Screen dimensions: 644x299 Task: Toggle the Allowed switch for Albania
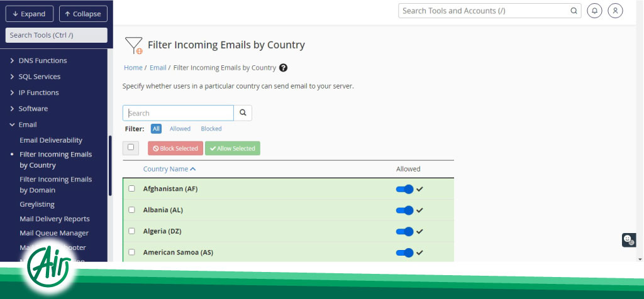[404, 210]
